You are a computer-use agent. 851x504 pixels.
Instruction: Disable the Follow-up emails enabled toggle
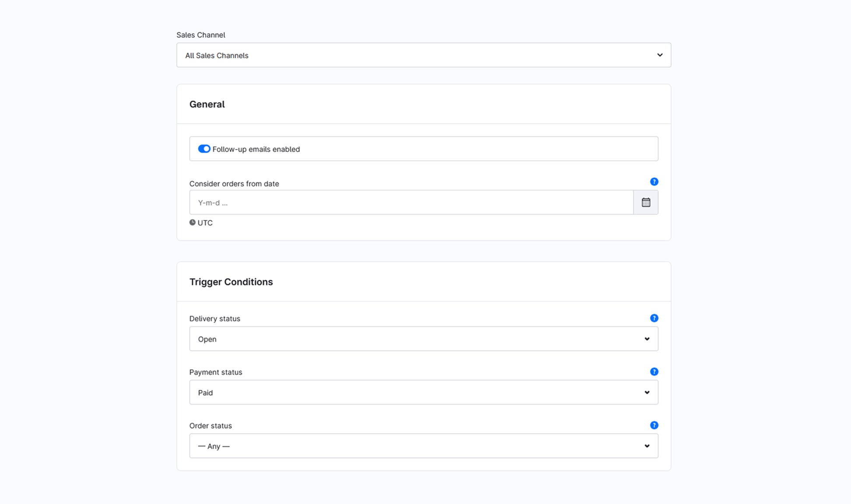point(204,149)
